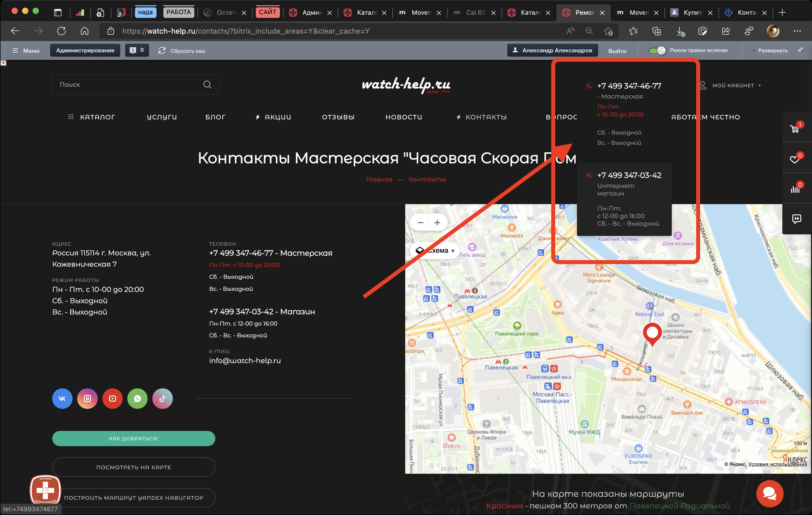Go to browser home page icon
812x515 pixels.
point(84,31)
